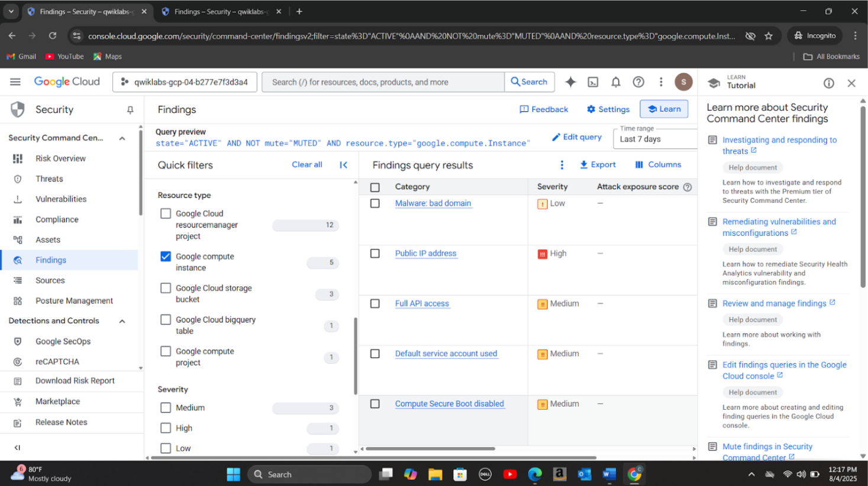
Task: Open the notifications bell
Action: click(615, 82)
